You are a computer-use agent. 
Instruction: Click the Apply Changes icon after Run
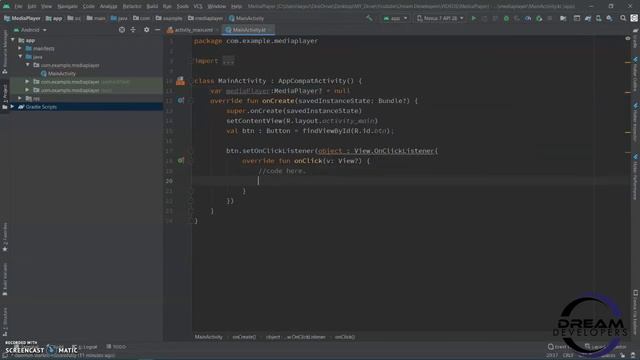tap(484, 18)
